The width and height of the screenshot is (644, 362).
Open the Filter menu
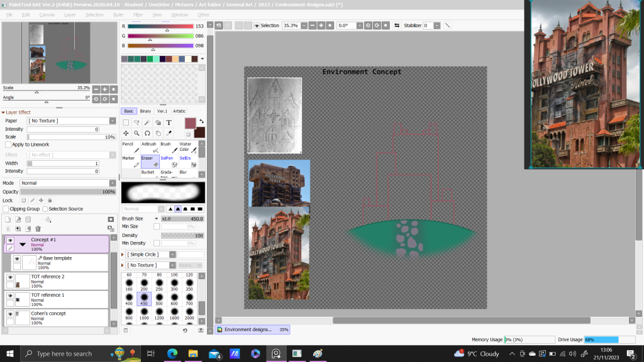(138, 14)
